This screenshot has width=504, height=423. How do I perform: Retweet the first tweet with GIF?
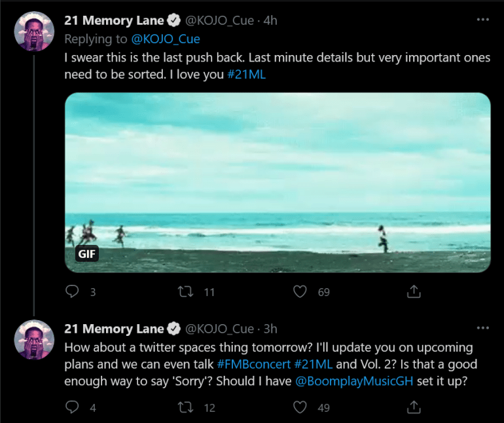click(187, 292)
